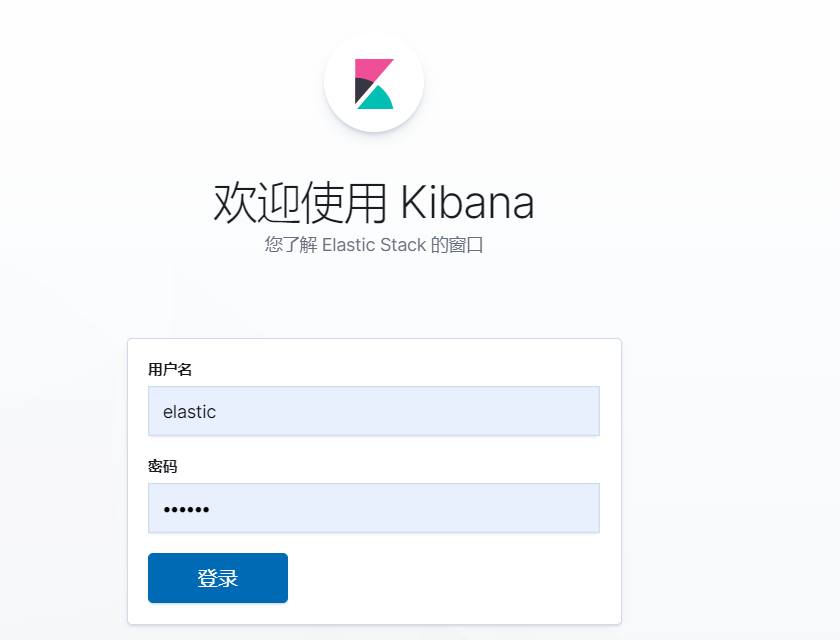Click the Elastic Stack subtitle line
The height and width of the screenshot is (640, 840).
point(374,245)
